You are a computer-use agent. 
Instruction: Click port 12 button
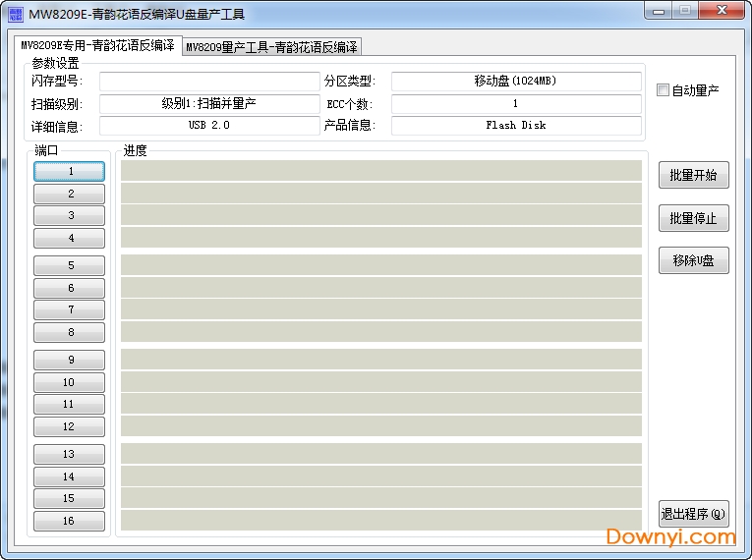[69, 426]
